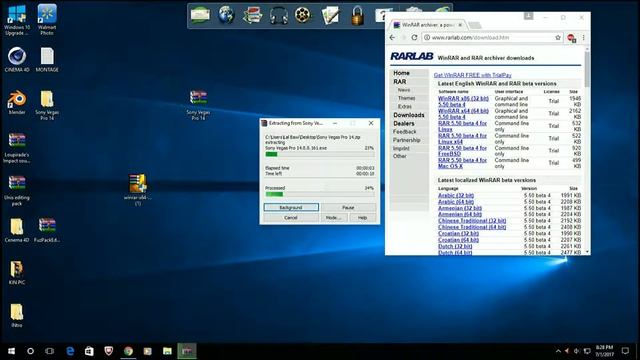640x360 pixels.
Task: Open the mail envelope icon in the top dock
Action: click(x=200, y=16)
